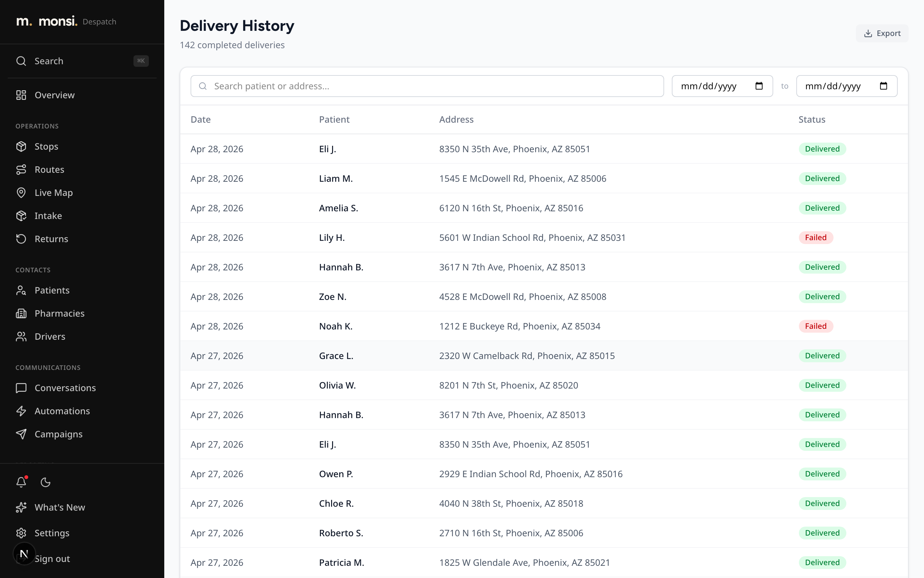
Task: Open Automations in the sidebar
Action: (x=82, y=411)
